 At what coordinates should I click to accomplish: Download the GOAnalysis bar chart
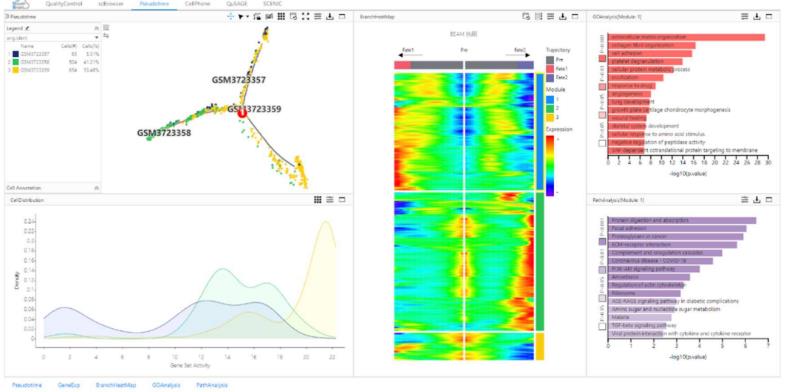point(757,17)
